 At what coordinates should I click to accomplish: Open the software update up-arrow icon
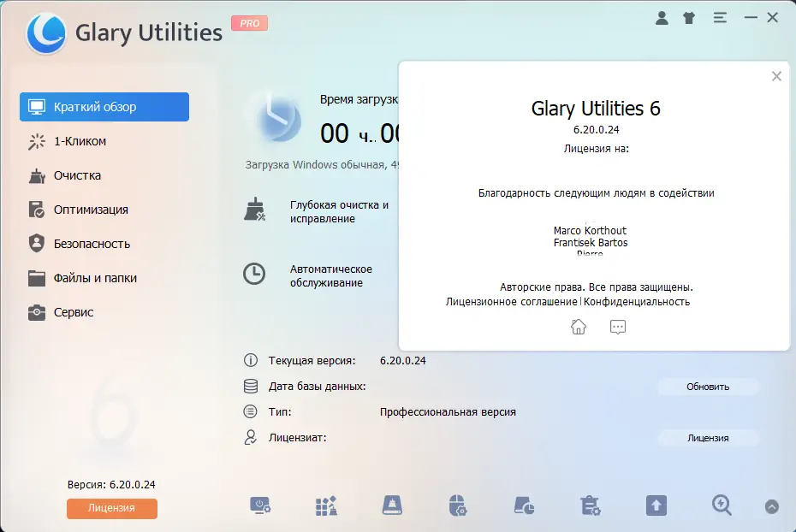coord(656,505)
